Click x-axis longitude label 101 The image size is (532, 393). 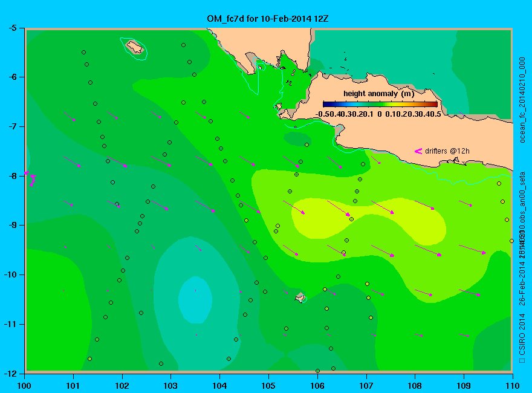pyautogui.click(x=73, y=386)
